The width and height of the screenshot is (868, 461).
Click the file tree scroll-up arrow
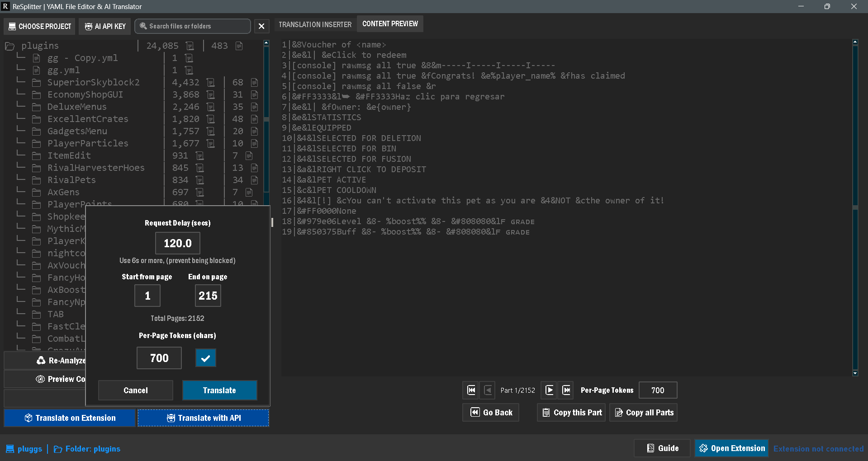pyautogui.click(x=266, y=43)
